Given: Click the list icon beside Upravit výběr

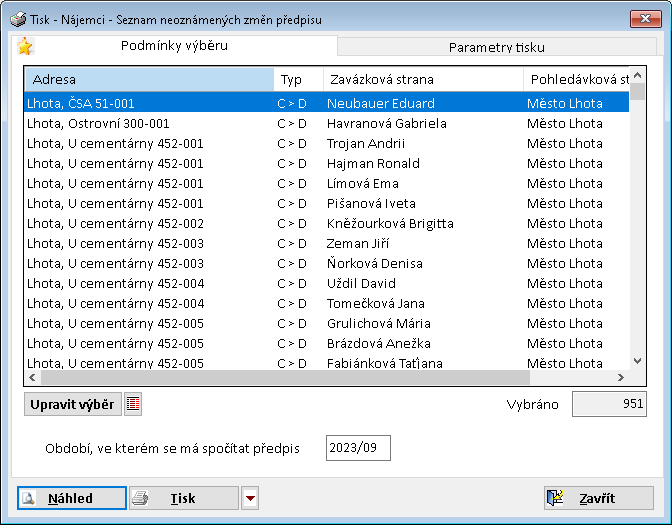Looking at the screenshot, I should tap(133, 404).
